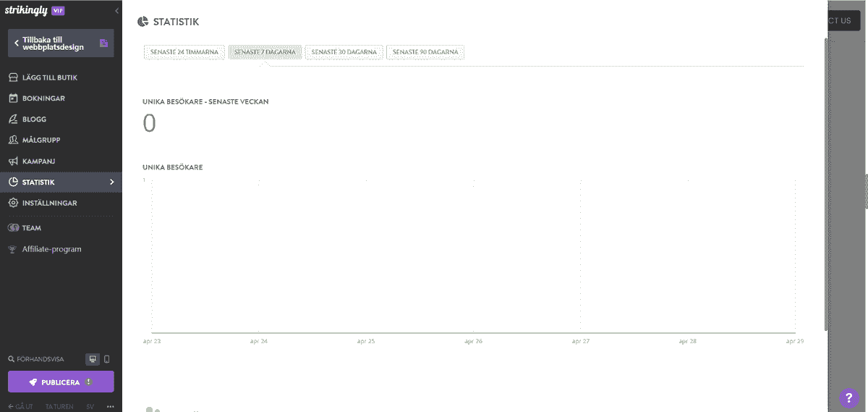The height and width of the screenshot is (412, 868).
Task: Click the magnifier icon beside Förhandsvisa
Action: click(x=10, y=359)
